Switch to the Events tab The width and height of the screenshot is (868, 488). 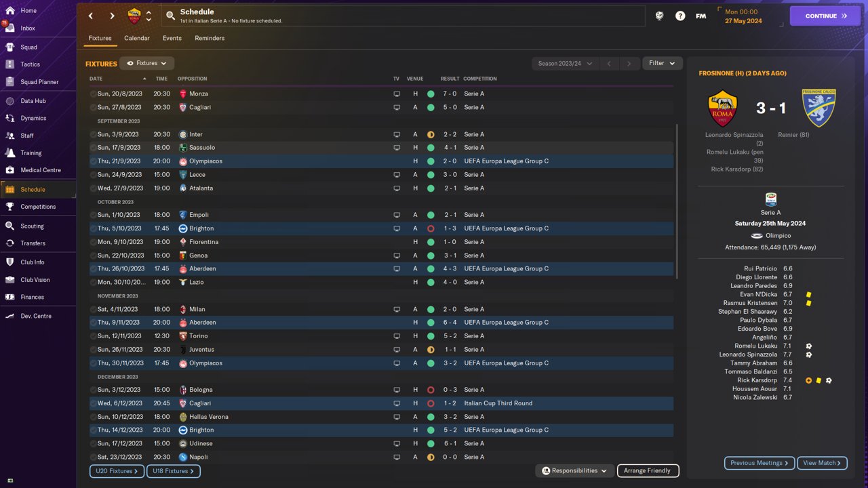[x=172, y=38]
